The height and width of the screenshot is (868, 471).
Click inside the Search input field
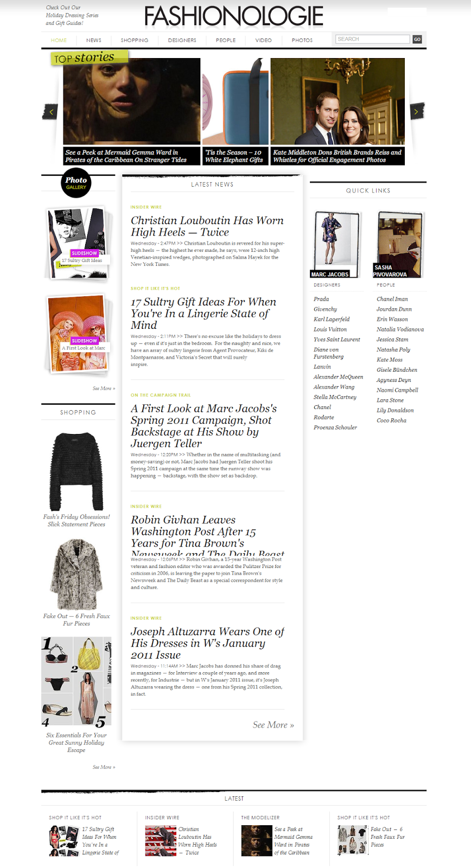click(372, 39)
